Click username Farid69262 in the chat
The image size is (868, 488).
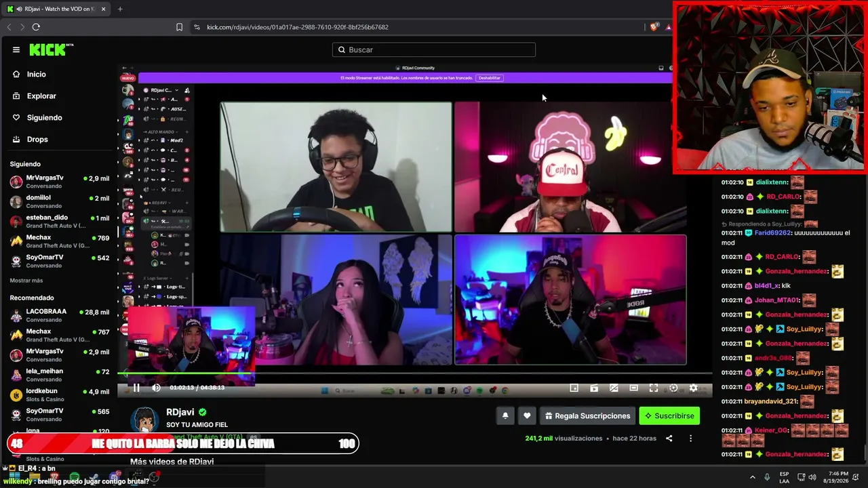point(773,232)
